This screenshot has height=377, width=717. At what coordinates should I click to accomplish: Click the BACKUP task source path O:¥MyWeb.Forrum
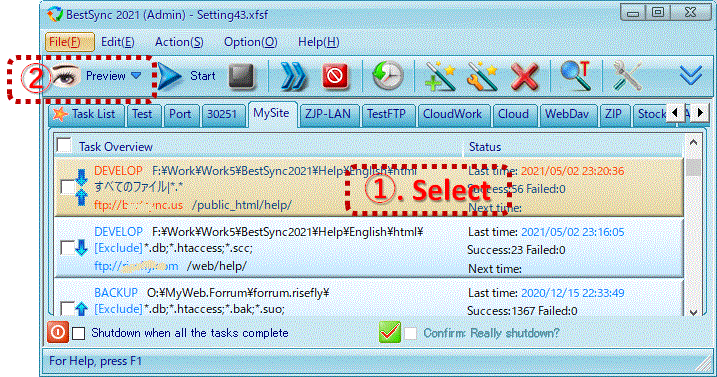238,293
